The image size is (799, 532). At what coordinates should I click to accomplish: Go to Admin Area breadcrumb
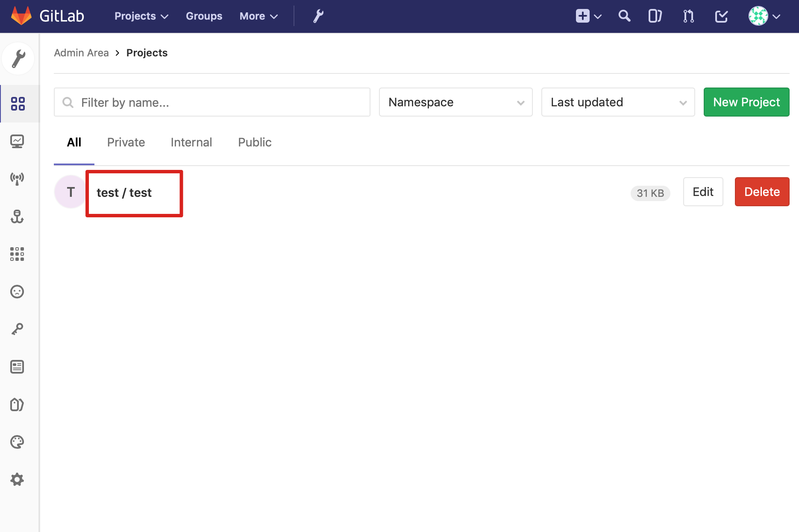tap(81, 53)
